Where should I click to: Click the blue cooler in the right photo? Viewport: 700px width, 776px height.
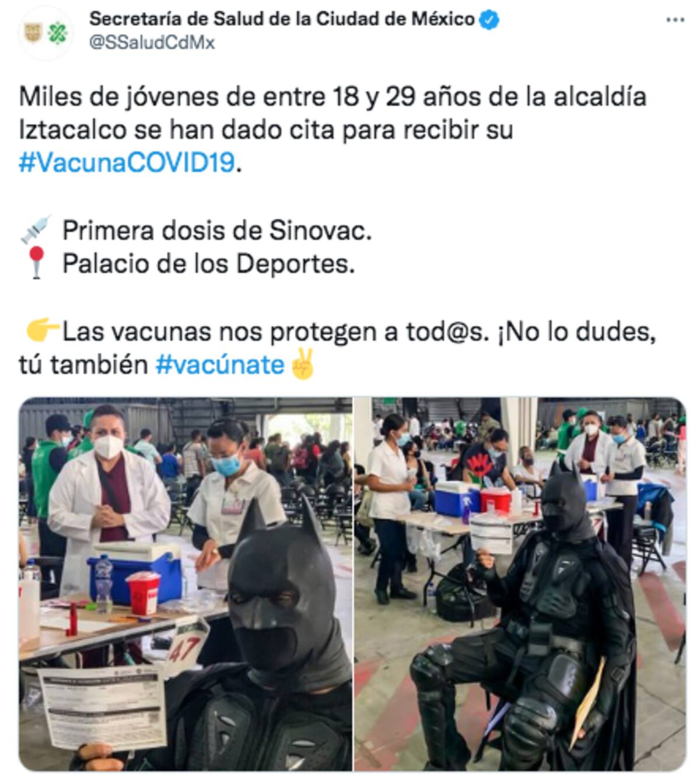pos(457,499)
